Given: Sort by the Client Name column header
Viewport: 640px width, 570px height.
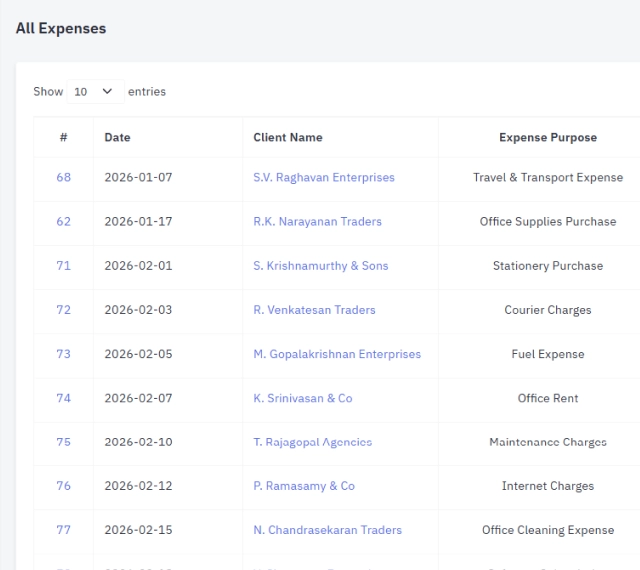Looking at the screenshot, I should (x=341, y=137).
